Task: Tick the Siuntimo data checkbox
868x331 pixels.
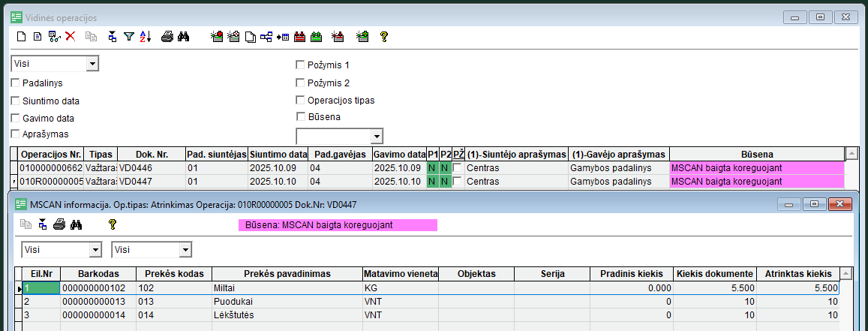Action: tap(16, 101)
